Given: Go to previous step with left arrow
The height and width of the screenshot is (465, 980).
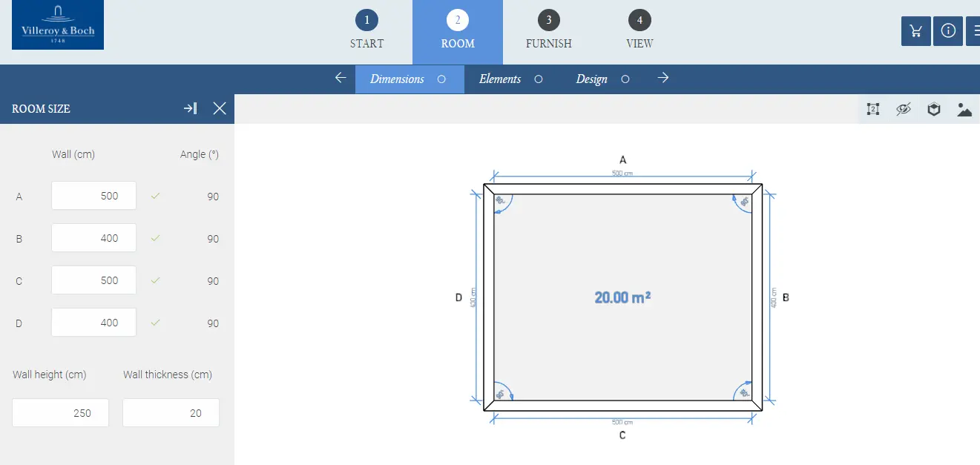Looking at the screenshot, I should tap(341, 78).
